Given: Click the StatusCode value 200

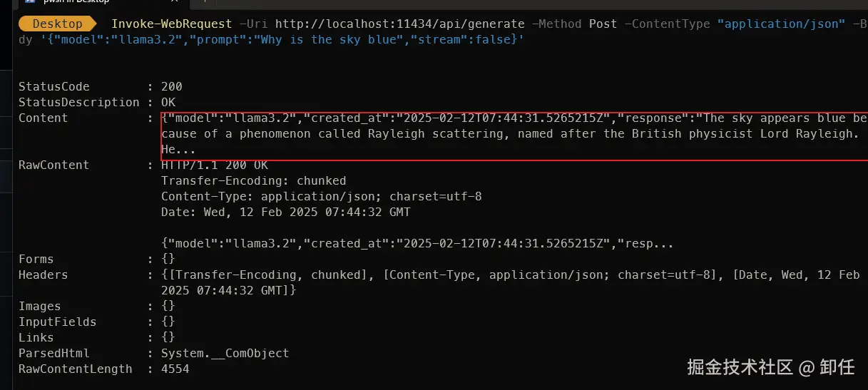Looking at the screenshot, I should click(172, 87).
